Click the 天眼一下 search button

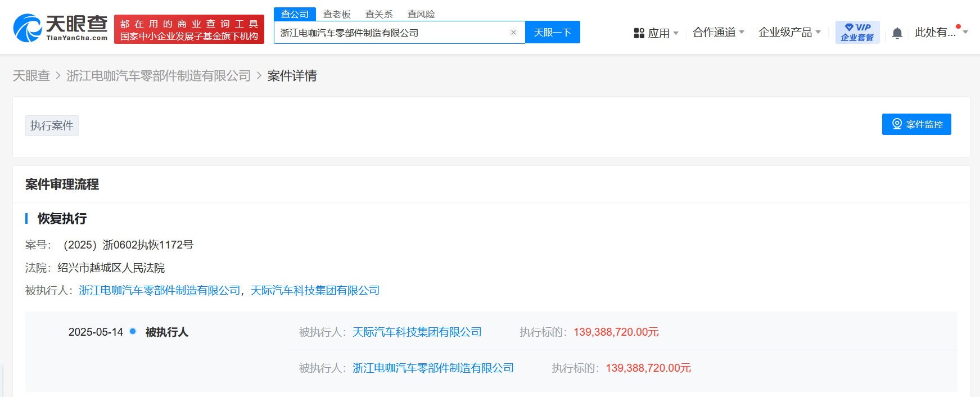click(x=553, y=33)
